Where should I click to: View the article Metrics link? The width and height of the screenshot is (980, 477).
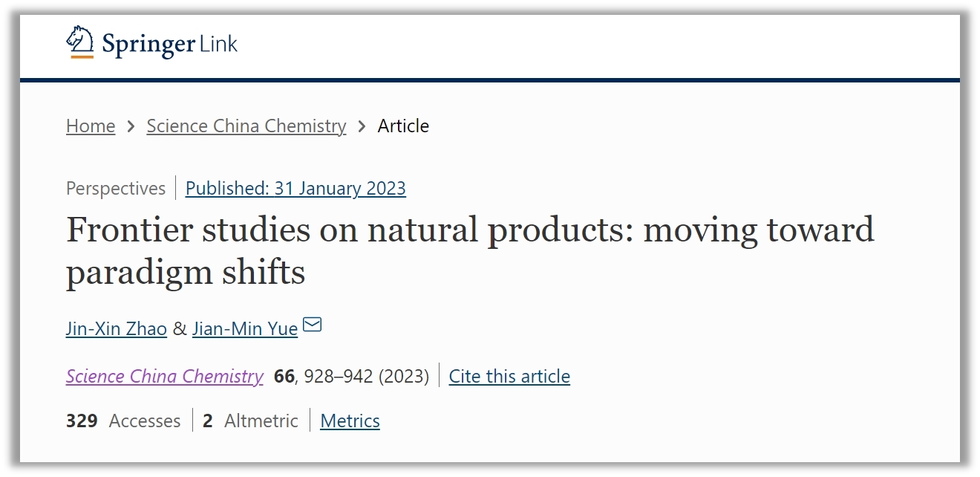point(350,421)
